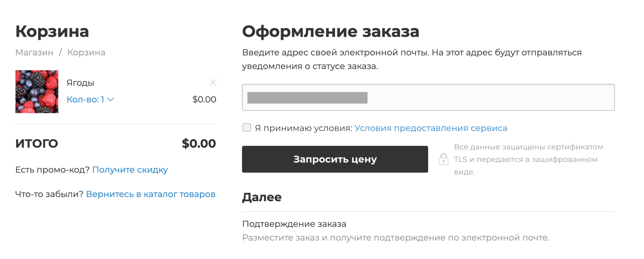Tick the Я принимаю условия checkbox
Viewport: 644px width, 259px height.
click(247, 128)
